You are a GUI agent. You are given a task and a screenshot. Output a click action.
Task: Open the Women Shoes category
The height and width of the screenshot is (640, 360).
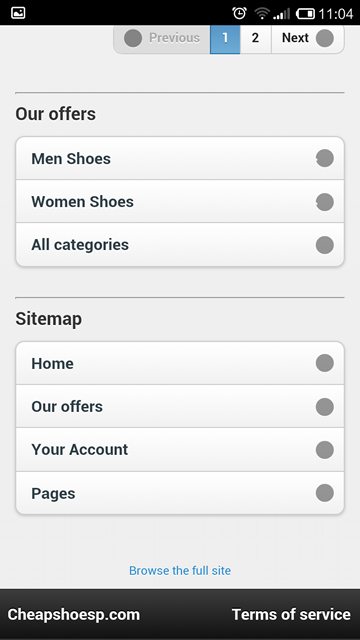[180, 202]
